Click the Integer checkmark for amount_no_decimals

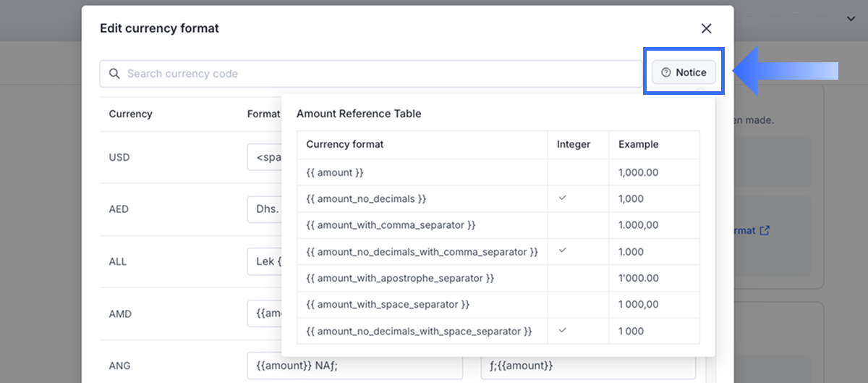pyautogui.click(x=562, y=198)
